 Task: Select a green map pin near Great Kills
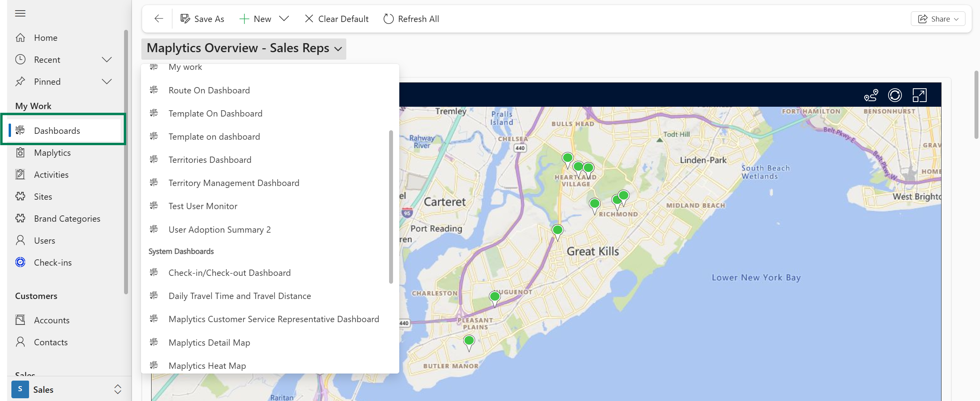coord(557,230)
